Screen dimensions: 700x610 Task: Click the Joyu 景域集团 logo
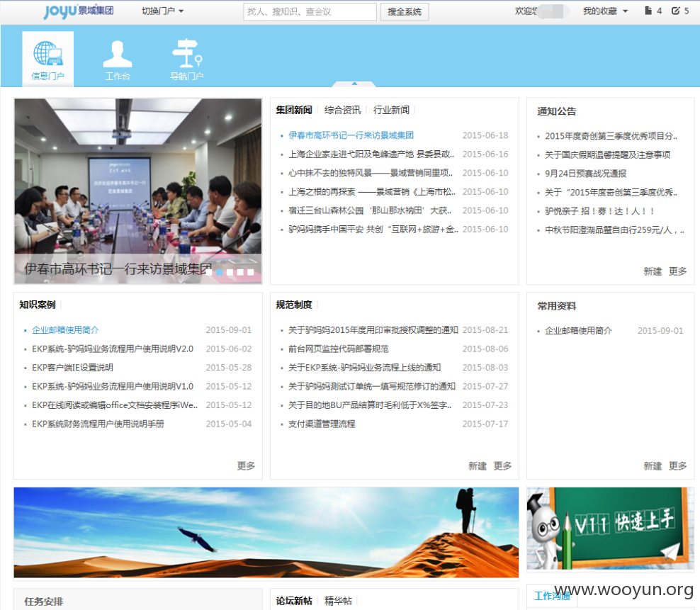pyautogui.click(x=79, y=11)
